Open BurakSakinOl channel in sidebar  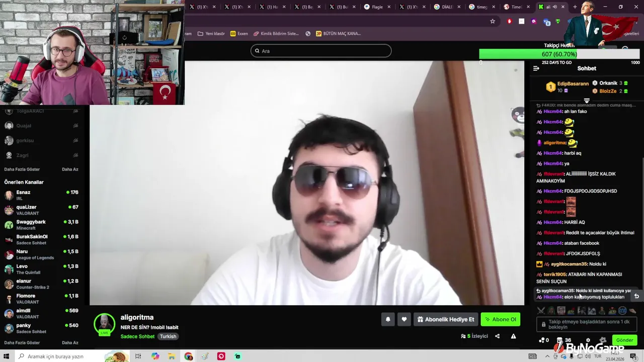[x=41, y=239]
